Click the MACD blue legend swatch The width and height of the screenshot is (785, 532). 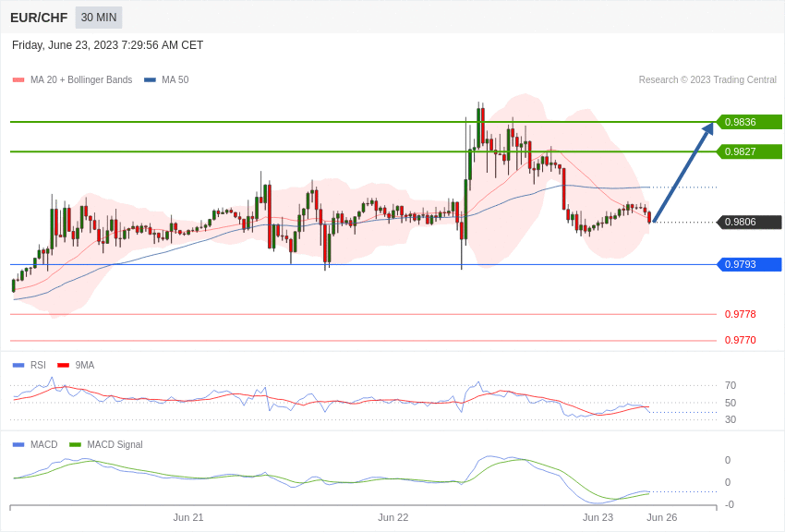tap(18, 445)
